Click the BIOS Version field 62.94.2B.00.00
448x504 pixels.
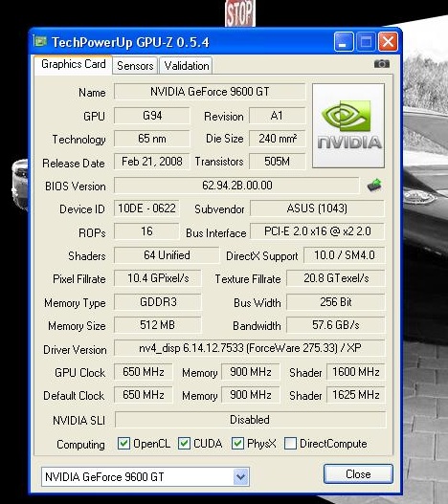pos(236,186)
